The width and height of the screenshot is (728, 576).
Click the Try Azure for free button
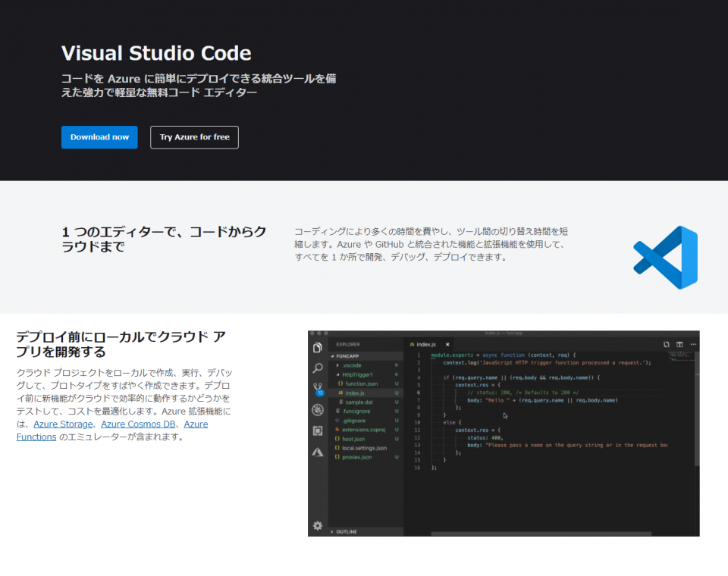(x=194, y=137)
